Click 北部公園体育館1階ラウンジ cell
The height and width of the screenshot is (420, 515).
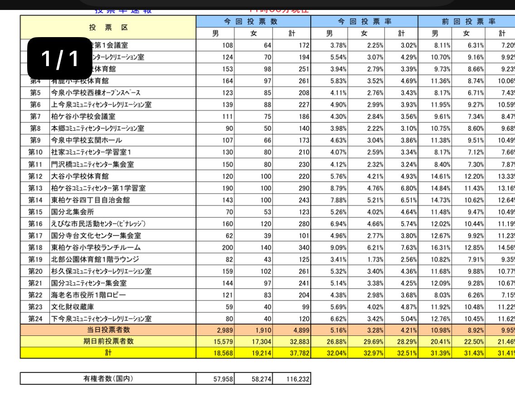click(123, 259)
